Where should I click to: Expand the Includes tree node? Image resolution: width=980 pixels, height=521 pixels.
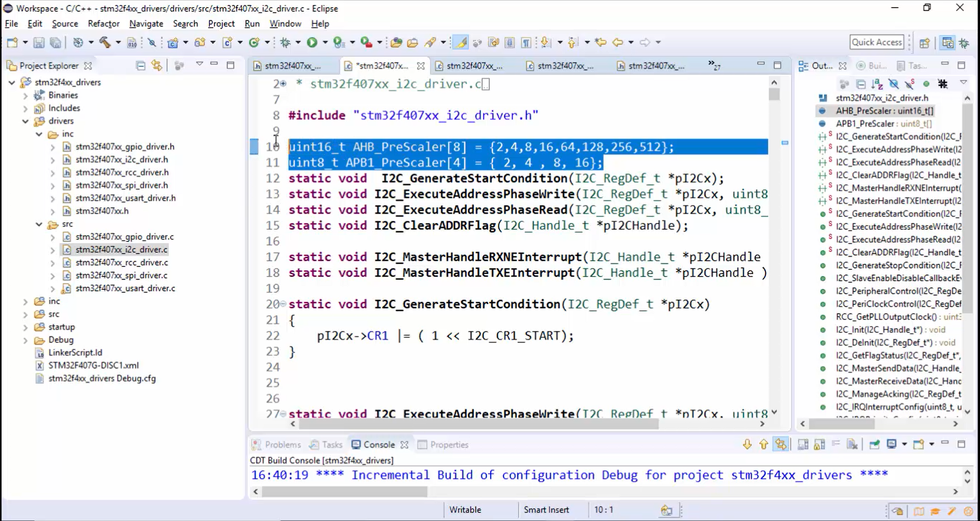(26, 108)
